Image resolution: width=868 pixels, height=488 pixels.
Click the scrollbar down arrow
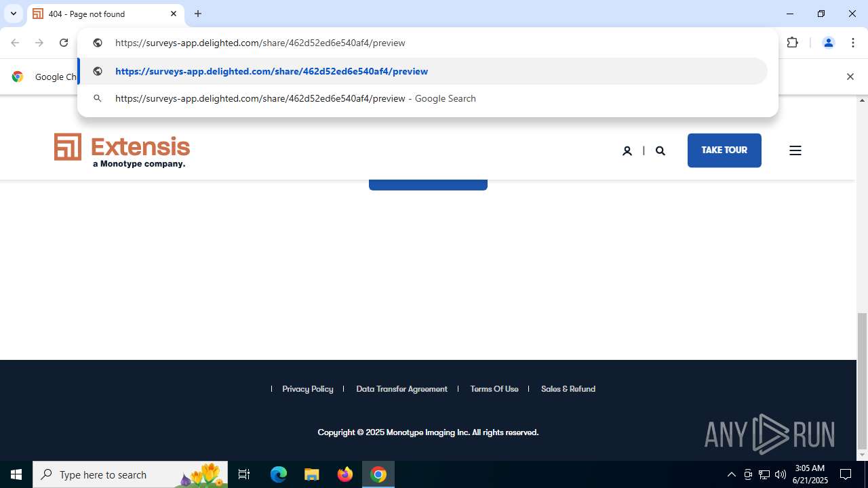[x=862, y=455]
